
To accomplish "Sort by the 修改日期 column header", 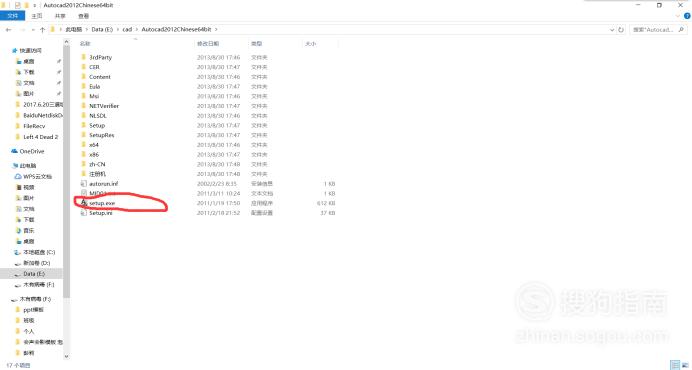I will click(x=208, y=44).
